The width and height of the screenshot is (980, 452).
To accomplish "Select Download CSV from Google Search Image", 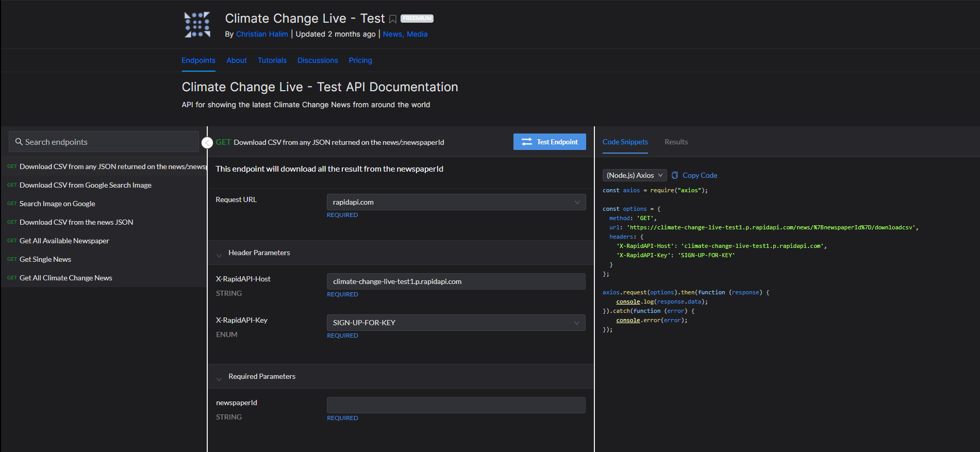I will coord(104,185).
